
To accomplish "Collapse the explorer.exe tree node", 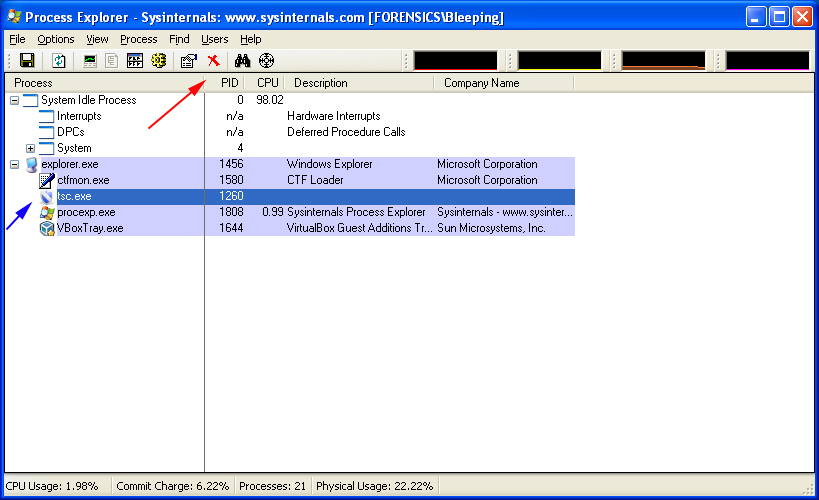I will [15, 165].
